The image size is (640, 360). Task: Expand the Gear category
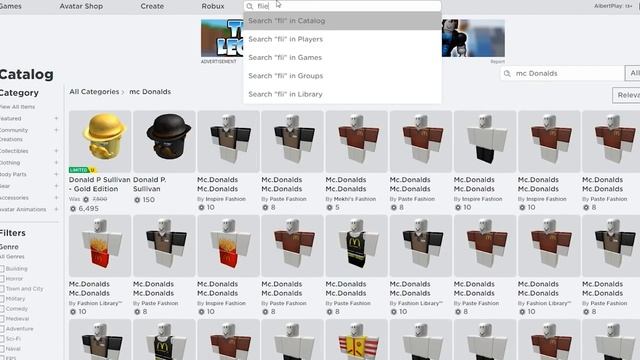coord(56,186)
